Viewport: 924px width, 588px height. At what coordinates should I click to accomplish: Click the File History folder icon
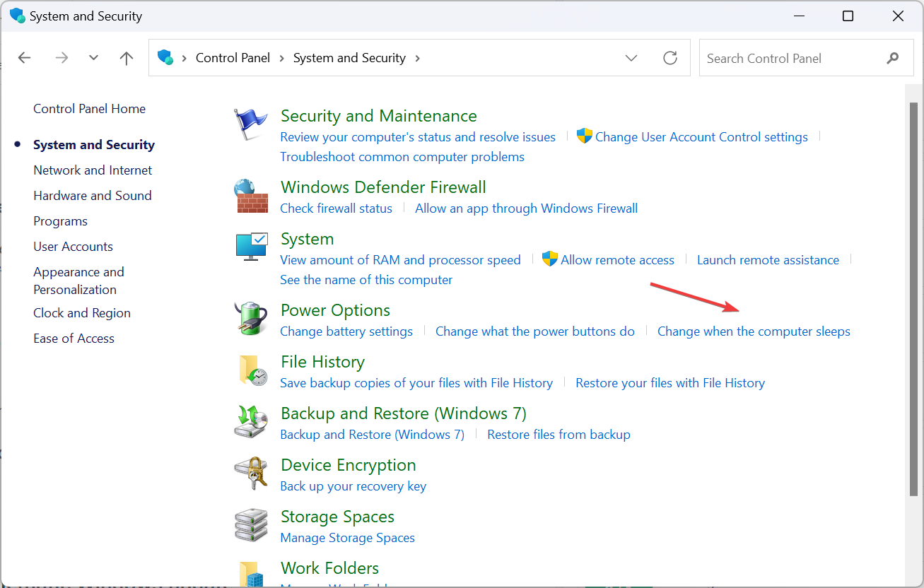tap(251, 370)
